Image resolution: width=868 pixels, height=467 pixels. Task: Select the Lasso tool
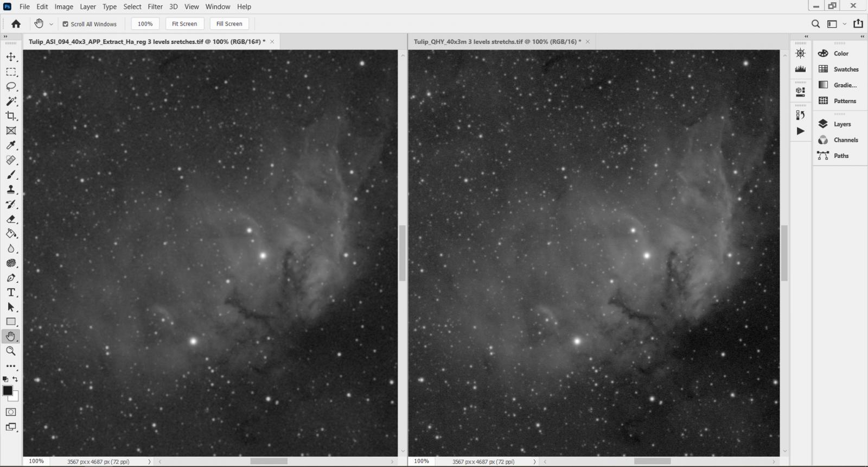tap(11, 86)
